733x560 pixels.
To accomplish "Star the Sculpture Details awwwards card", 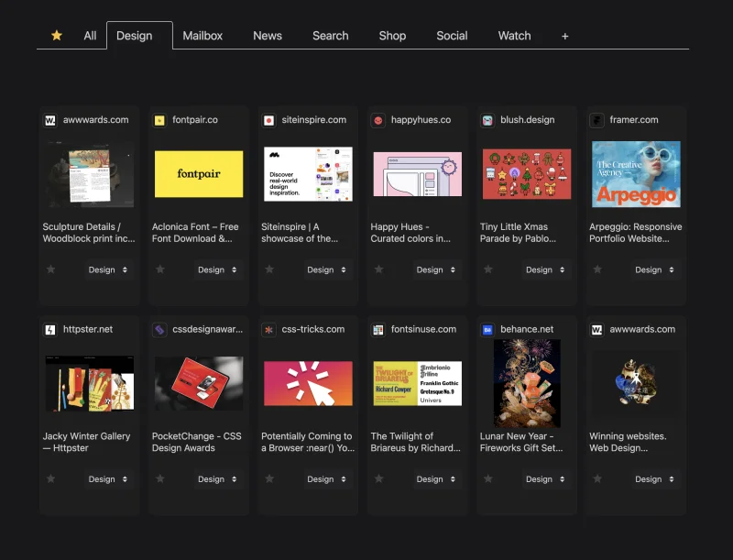I will pyautogui.click(x=51, y=269).
